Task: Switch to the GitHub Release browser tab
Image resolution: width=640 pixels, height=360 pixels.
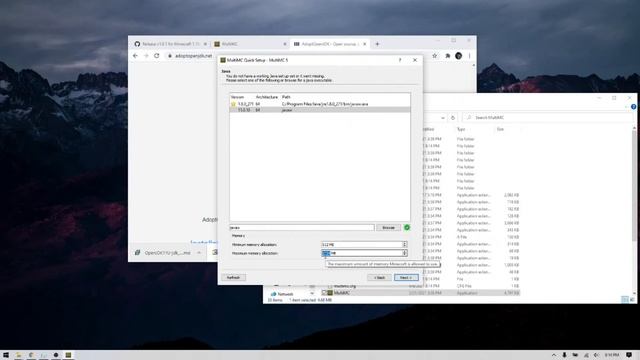Action: tap(171, 44)
